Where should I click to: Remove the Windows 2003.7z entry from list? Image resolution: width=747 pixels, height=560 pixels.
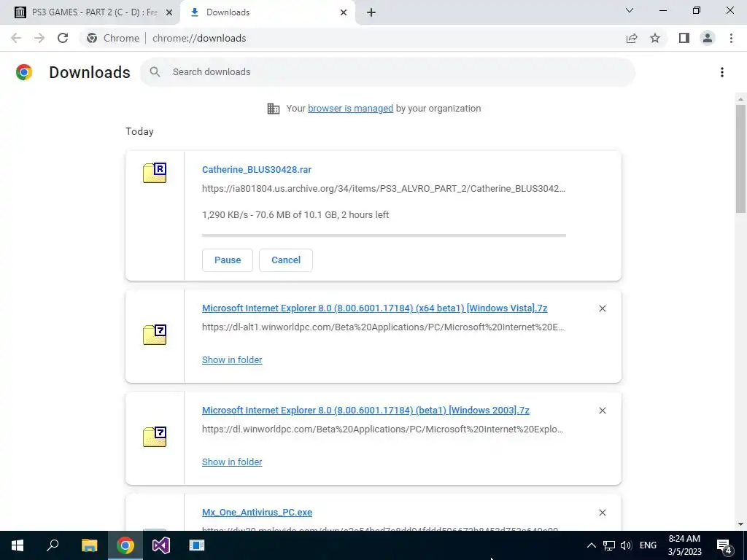(602, 411)
